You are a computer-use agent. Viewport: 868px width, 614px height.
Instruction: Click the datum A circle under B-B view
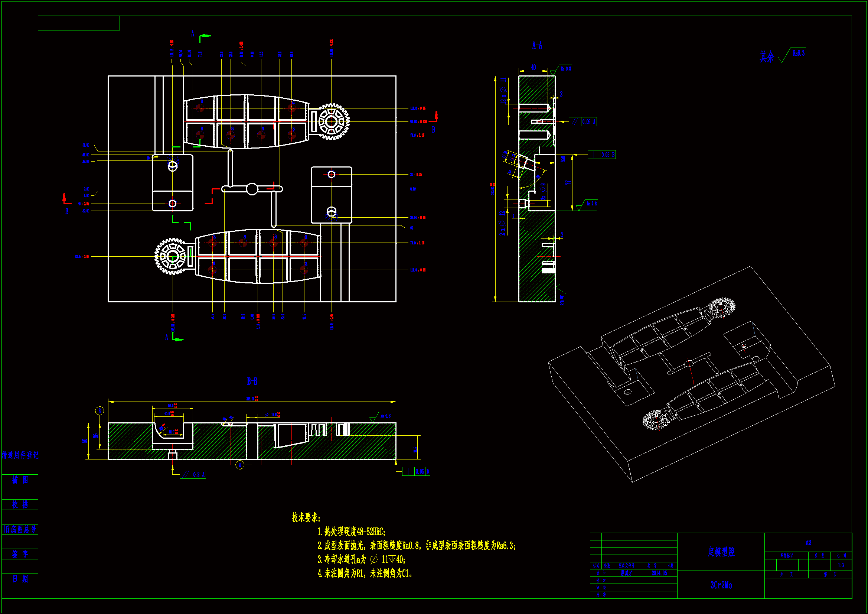(240, 465)
